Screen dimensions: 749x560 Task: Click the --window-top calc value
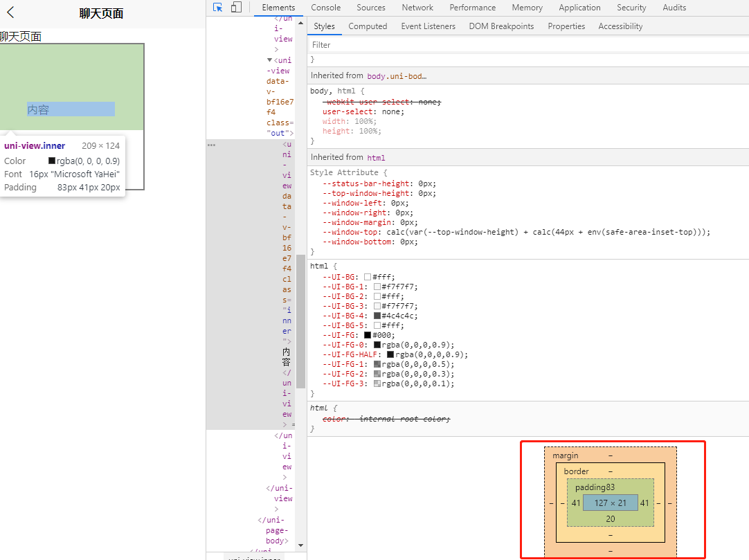pyautogui.click(x=547, y=232)
